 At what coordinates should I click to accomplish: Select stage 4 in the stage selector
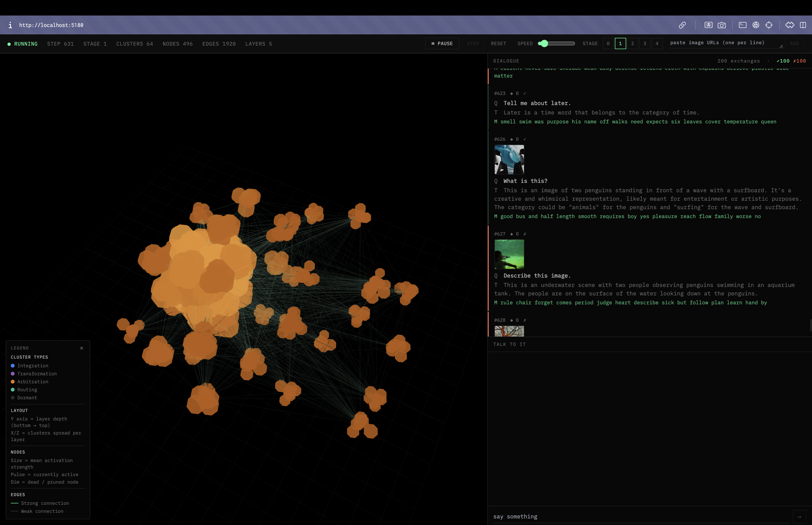point(657,43)
